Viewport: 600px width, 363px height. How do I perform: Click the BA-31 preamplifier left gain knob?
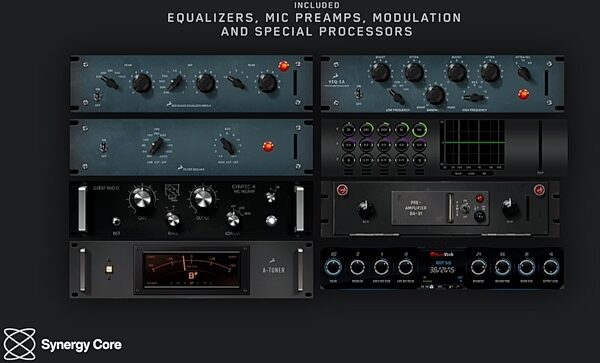(x=365, y=209)
